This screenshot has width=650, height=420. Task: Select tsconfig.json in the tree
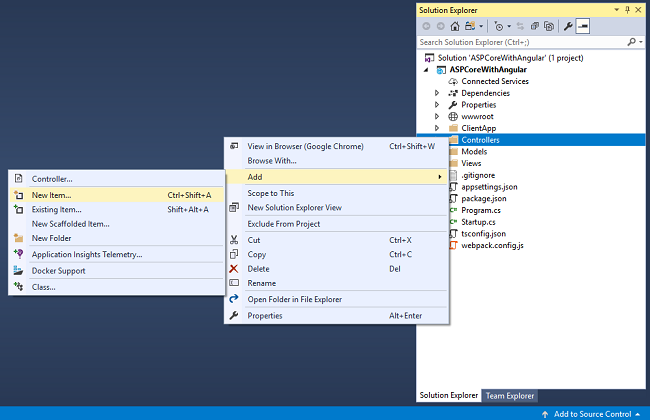coord(483,234)
